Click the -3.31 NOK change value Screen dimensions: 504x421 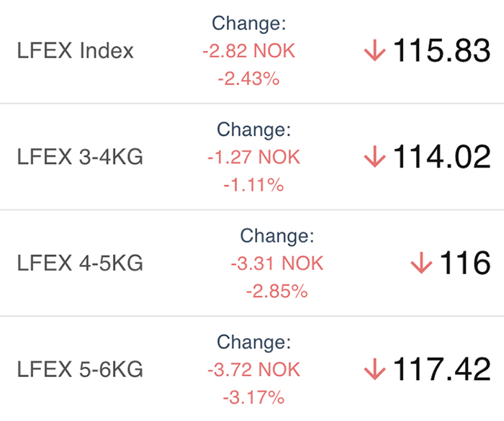(x=277, y=263)
